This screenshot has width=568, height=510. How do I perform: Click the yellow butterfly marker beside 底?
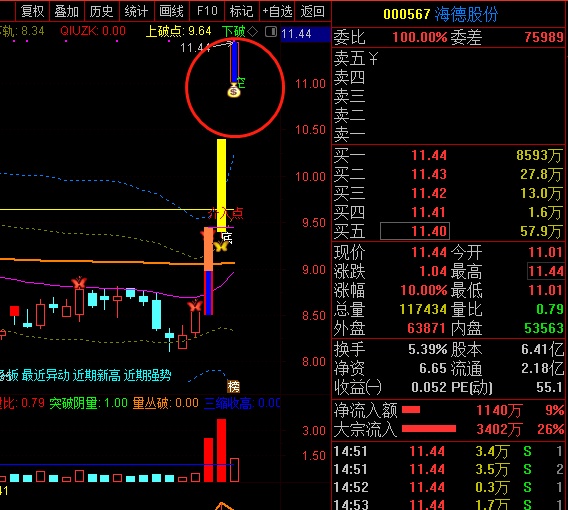220,247
